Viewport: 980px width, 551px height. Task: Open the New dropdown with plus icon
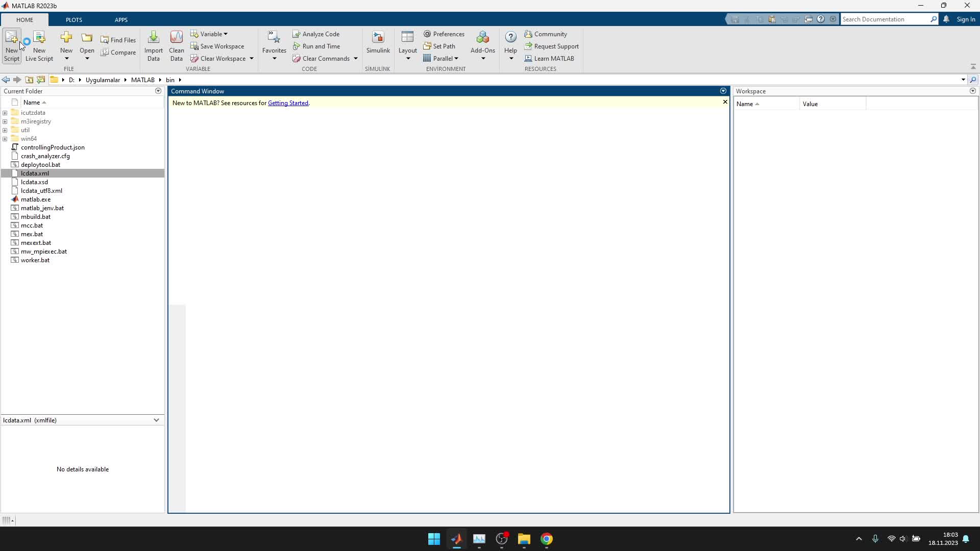point(66,46)
